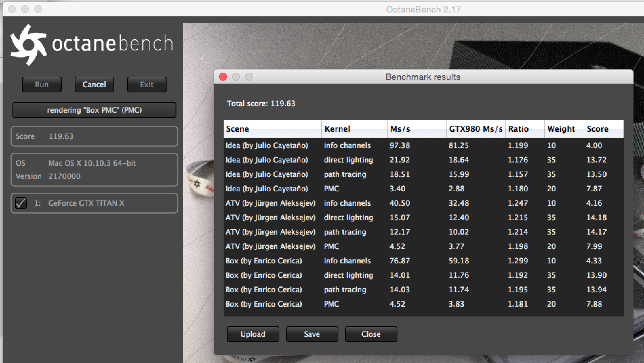Viewport: 644px width, 363px height.
Task: Select the Idea direct lighting row
Action: coord(423,160)
